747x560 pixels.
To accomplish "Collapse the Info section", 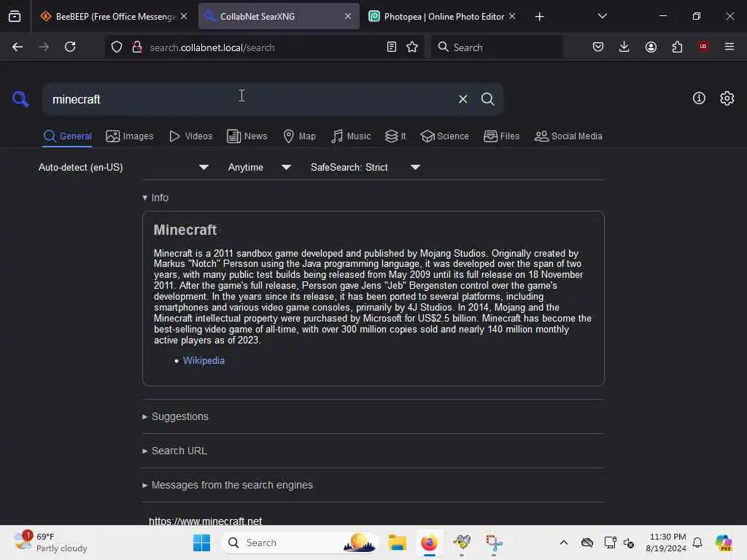I will pos(155,198).
